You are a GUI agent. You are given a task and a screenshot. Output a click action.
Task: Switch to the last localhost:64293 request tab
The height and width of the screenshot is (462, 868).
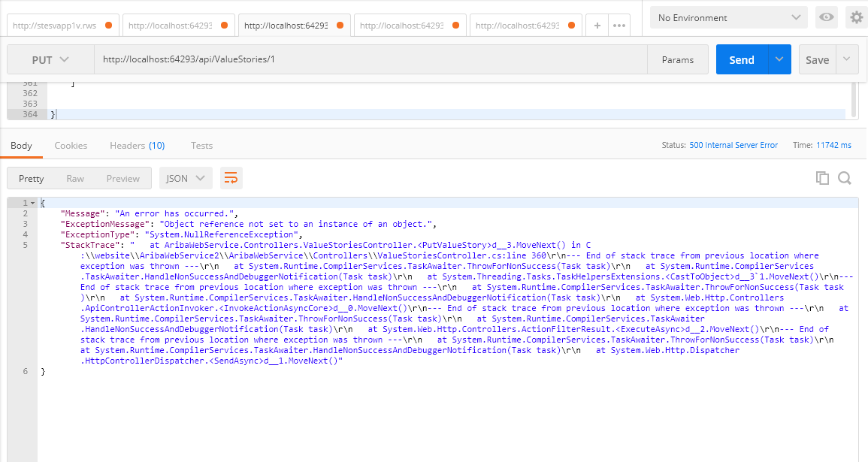click(x=525, y=26)
